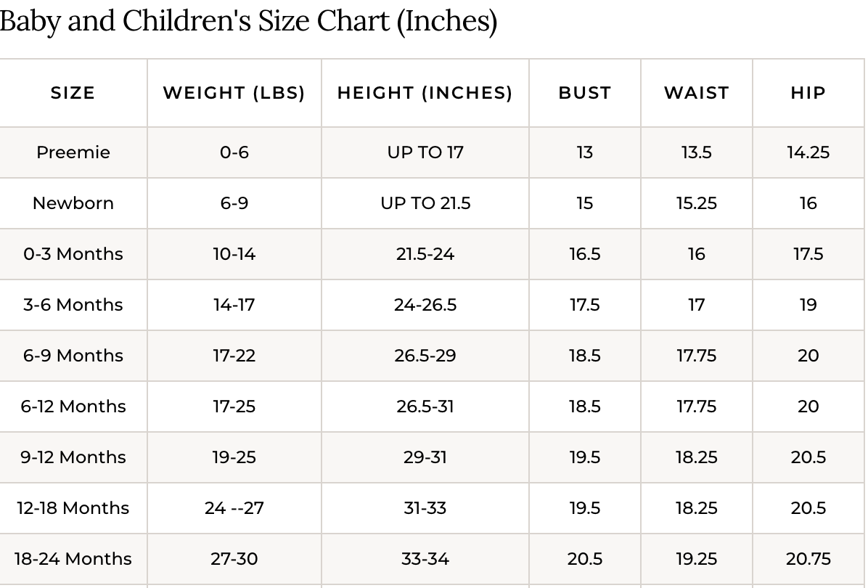This screenshot has height=588, width=868.
Task: Click the Preemie size row label
Action: [x=73, y=152]
